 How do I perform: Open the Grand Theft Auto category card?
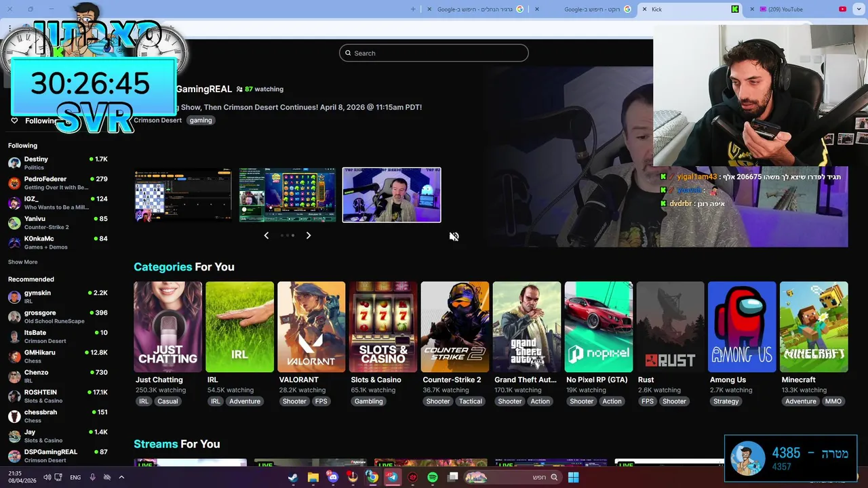pyautogui.click(x=527, y=327)
